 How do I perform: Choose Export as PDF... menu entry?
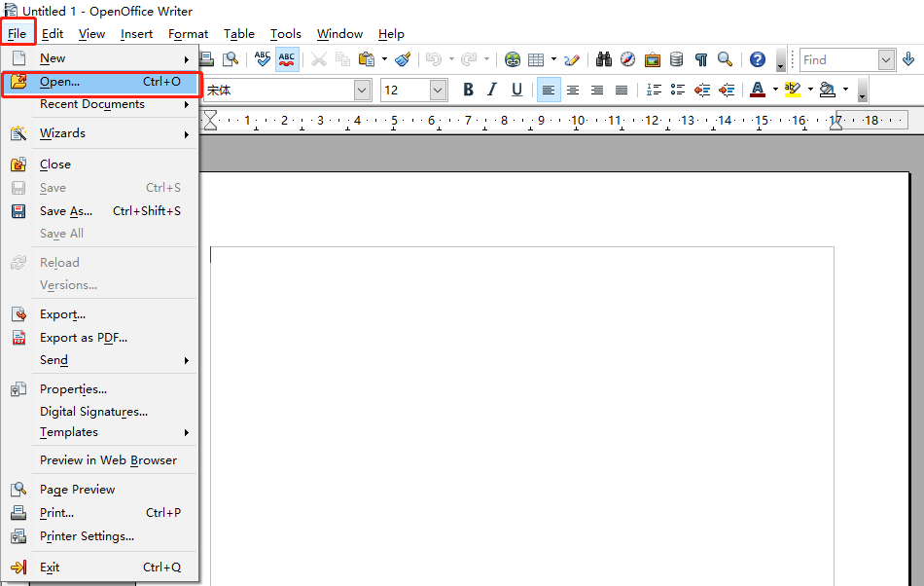tap(84, 338)
